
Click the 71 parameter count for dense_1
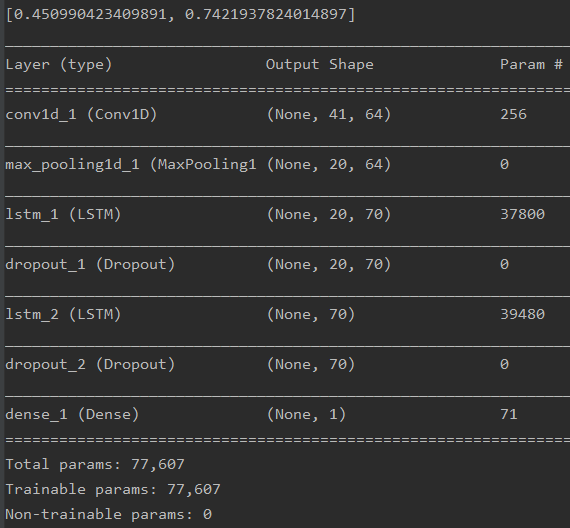tap(509, 414)
